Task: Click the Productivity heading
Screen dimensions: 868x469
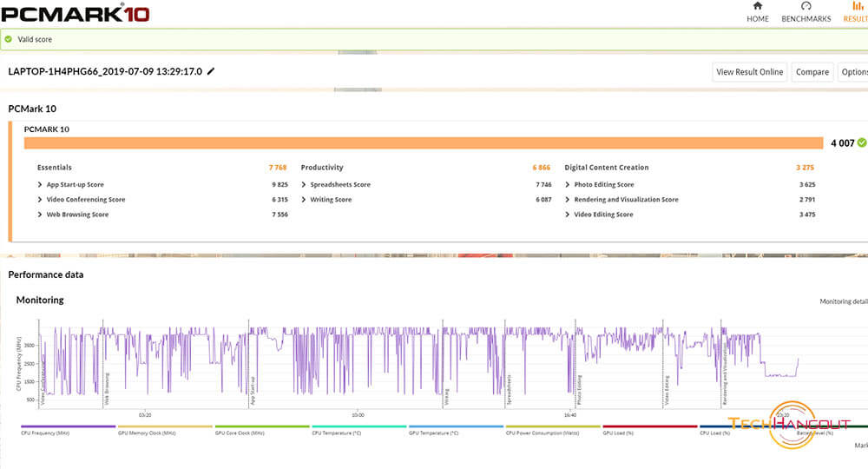Action: (x=322, y=168)
